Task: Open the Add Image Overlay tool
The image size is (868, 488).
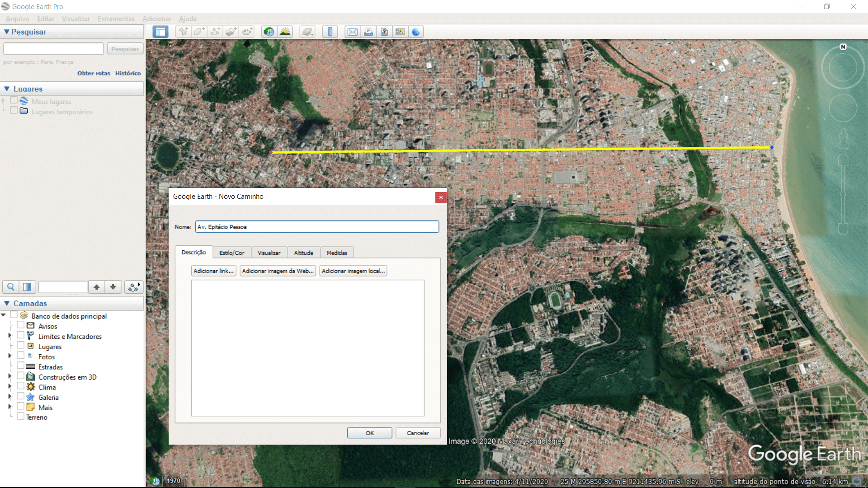Action: pyautogui.click(x=231, y=32)
